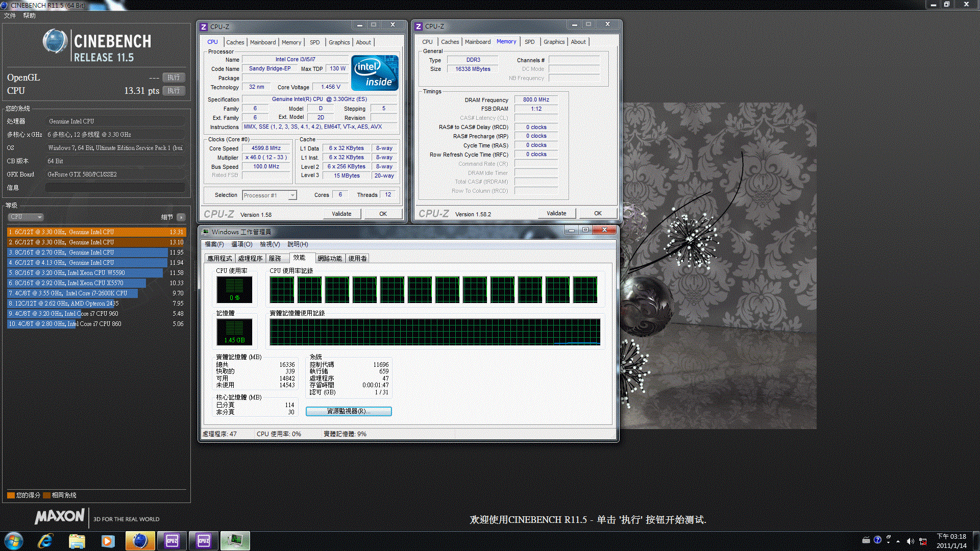
Task: Click the brown 相同系統 legend swatch
Action: click(x=46, y=495)
